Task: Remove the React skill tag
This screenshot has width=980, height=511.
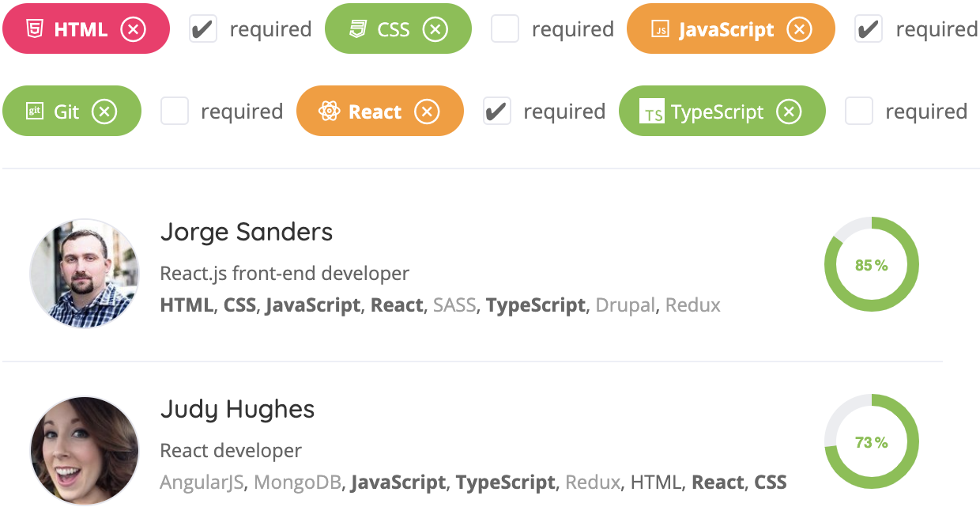Action: click(427, 112)
